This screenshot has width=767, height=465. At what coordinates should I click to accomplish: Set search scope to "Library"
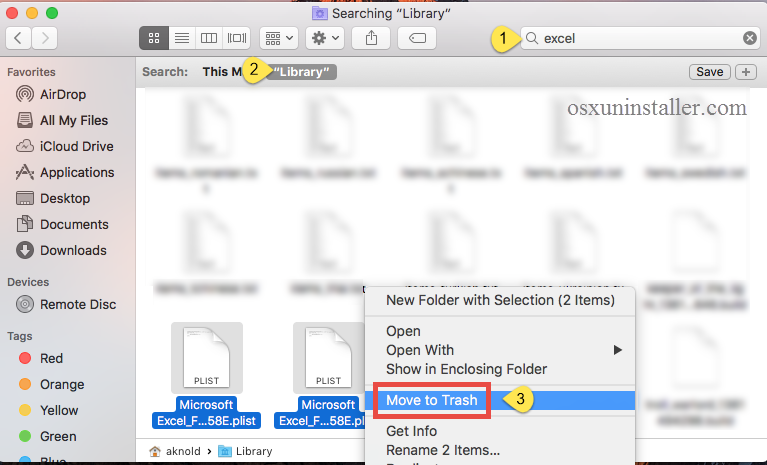[301, 72]
